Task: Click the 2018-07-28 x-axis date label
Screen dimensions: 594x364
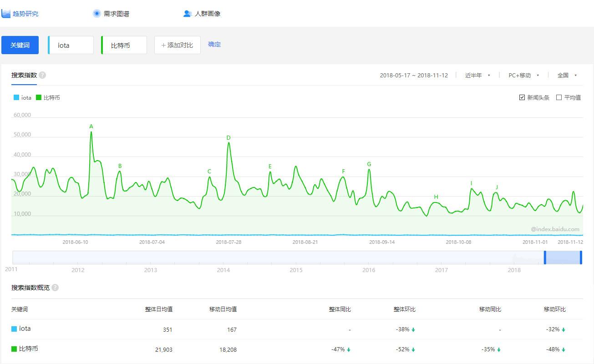Action: (228, 242)
